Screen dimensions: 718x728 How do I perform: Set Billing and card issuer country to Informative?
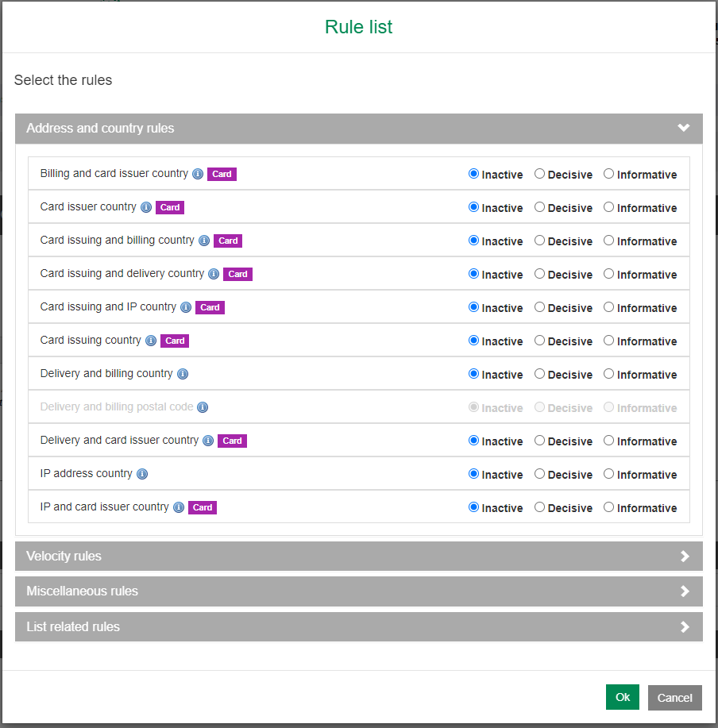(x=609, y=174)
